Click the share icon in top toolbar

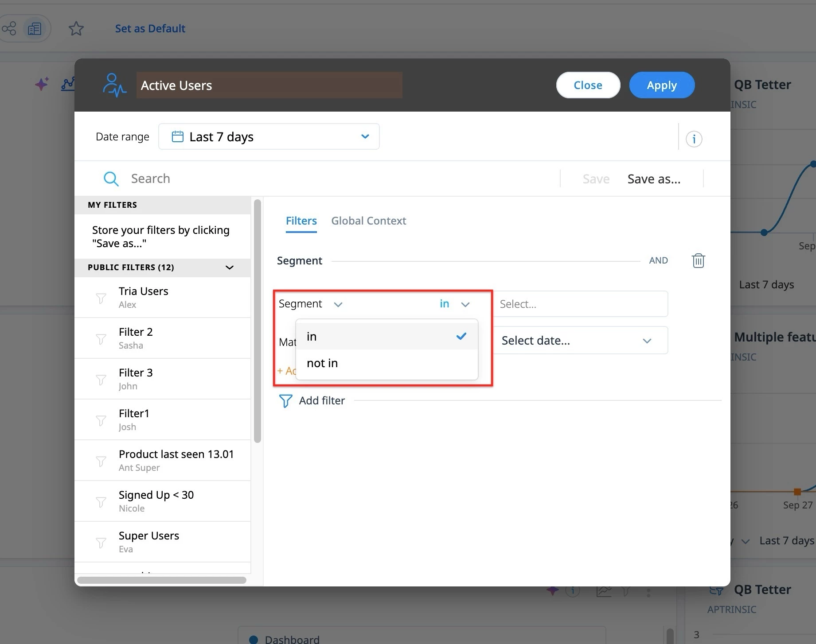point(9,29)
